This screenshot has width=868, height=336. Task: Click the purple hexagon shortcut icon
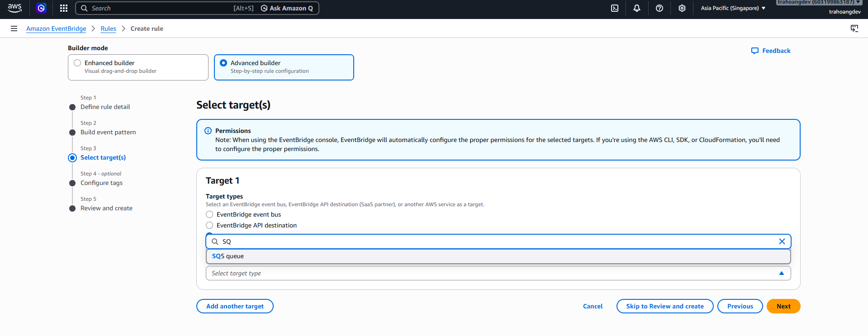point(41,8)
